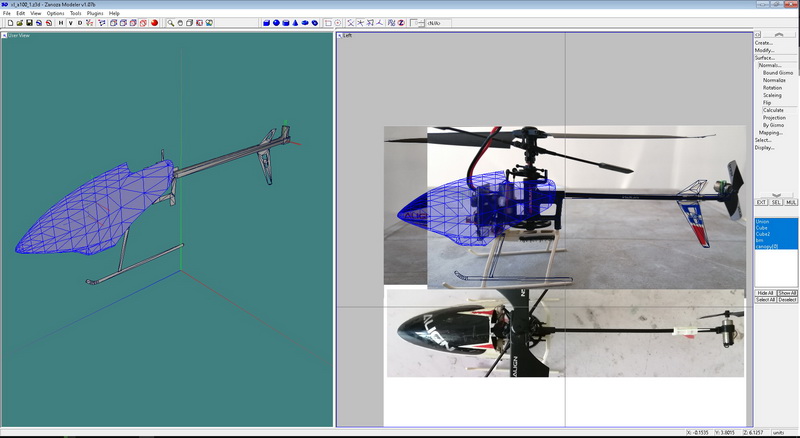
Task: Open the Plugins menu
Action: point(96,13)
